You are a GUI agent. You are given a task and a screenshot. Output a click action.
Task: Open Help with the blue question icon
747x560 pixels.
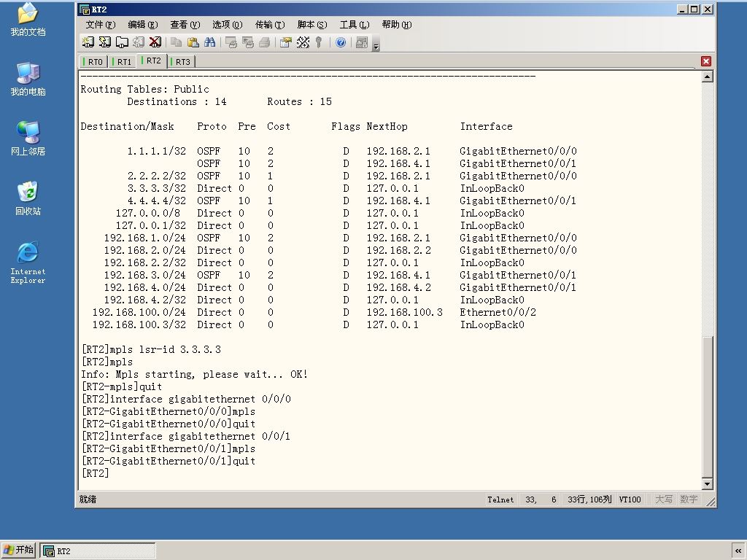click(341, 42)
